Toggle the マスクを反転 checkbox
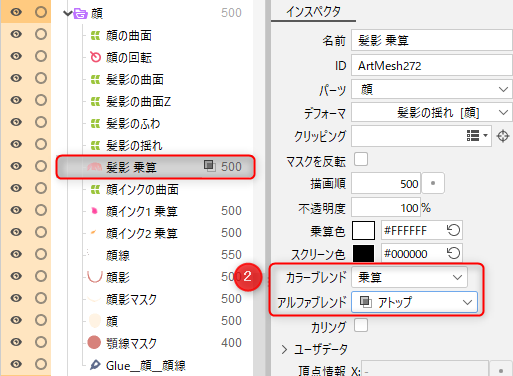The image size is (513, 376). coord(361,159)
